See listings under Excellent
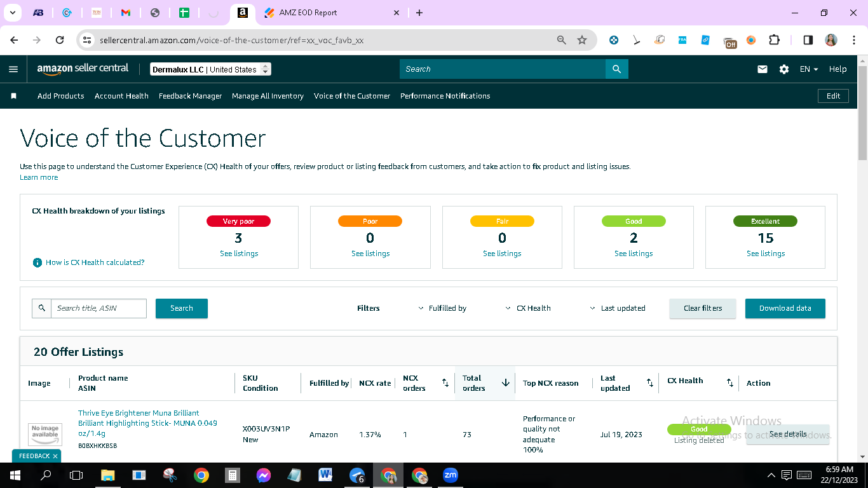 point(766,254)
